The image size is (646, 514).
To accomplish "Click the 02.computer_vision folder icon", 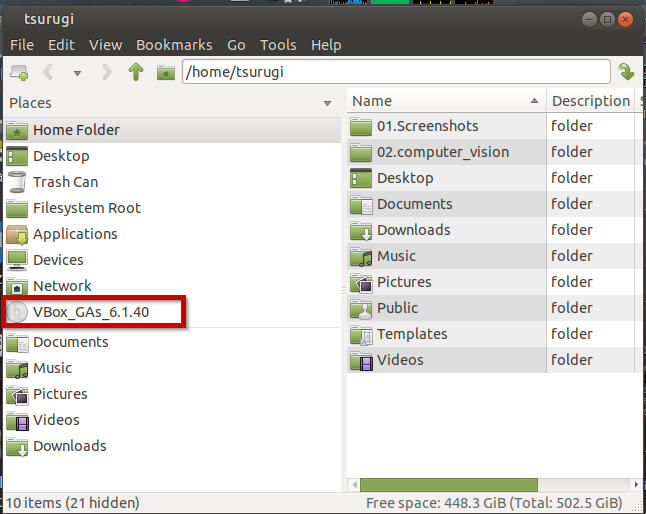I will click(x=361, y=152).
